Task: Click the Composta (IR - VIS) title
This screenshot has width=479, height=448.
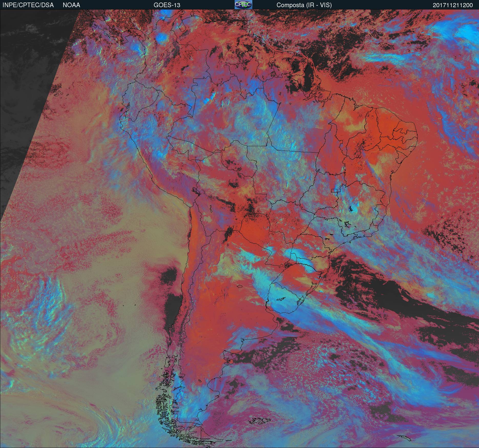Action: click(x=304, y=5)
